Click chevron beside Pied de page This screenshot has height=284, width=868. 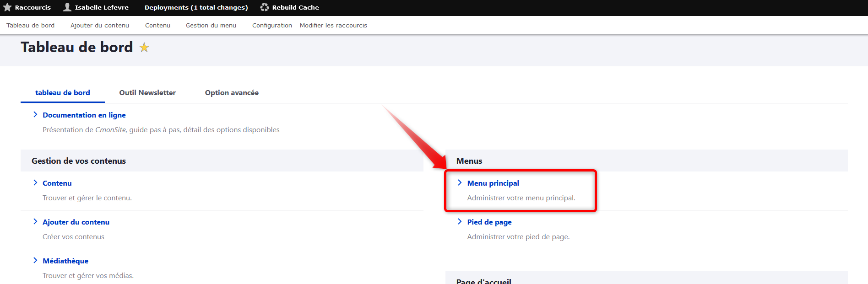point(460,222)
